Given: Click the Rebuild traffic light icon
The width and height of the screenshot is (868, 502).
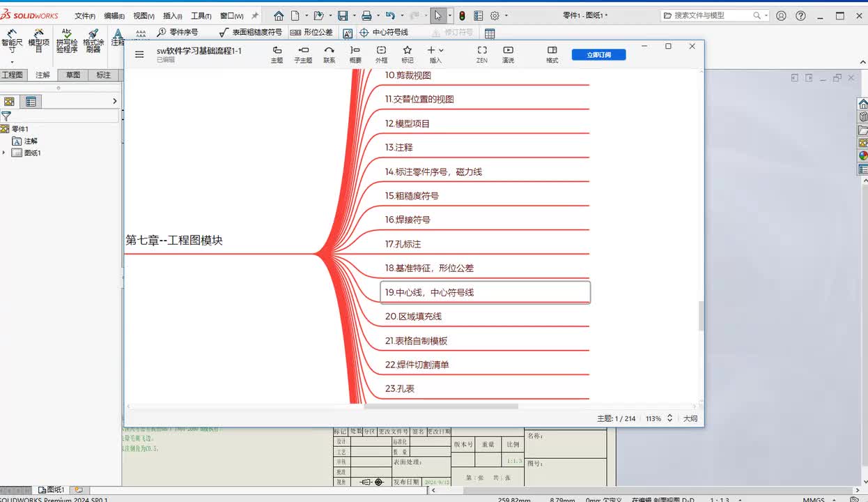Looking at the screenshot, I should [x=462, y=15].
